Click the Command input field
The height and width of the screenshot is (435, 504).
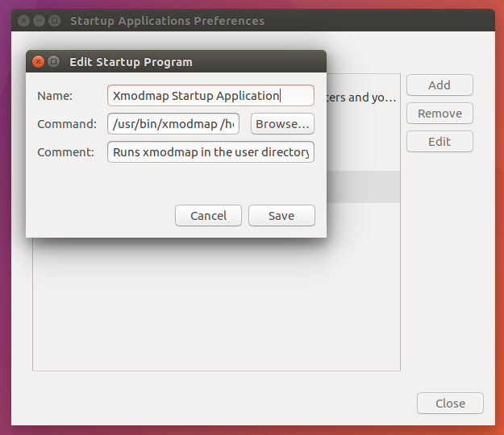173,123
